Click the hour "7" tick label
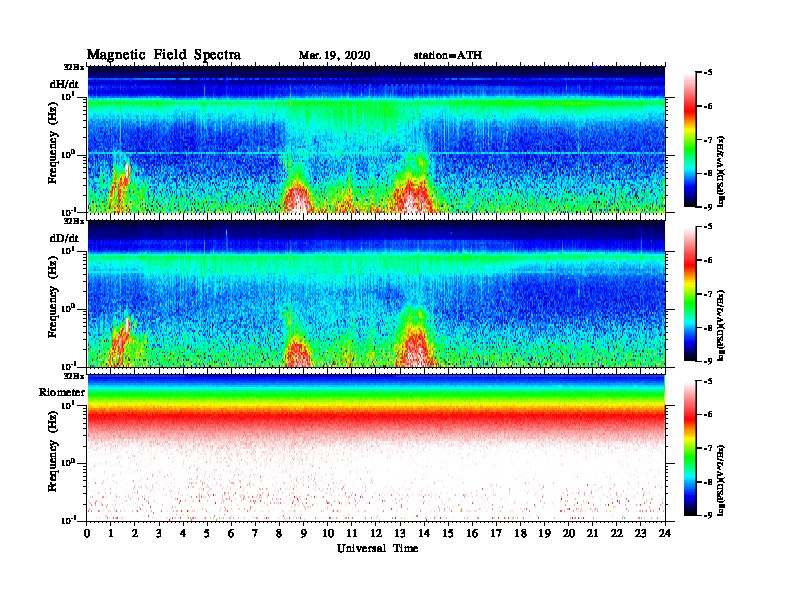Viewport: 792px width, 612px height. click(x=255, y=534)
